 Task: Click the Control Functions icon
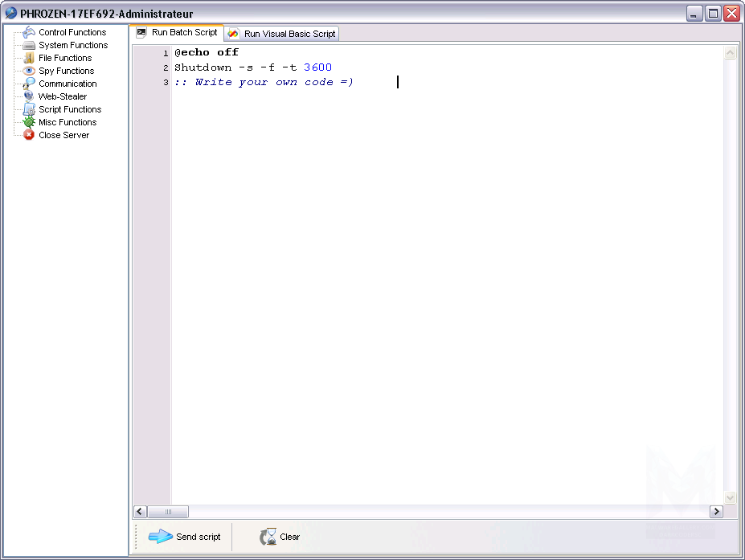pos(29,32)
